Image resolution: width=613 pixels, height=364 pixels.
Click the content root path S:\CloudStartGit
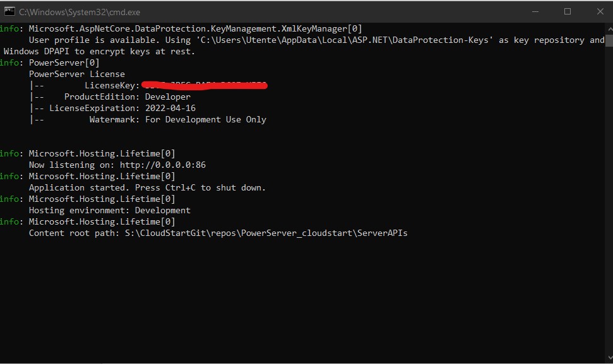pos(266,233)
